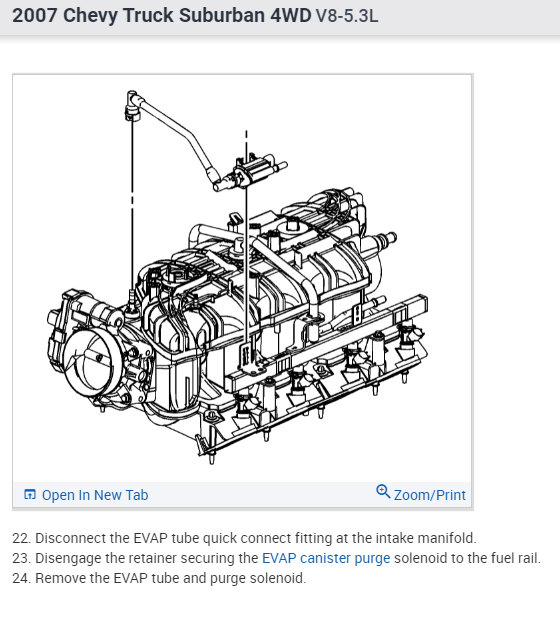Open the EVAP canister purge link
560x617 pixels.
click(326, 558)
